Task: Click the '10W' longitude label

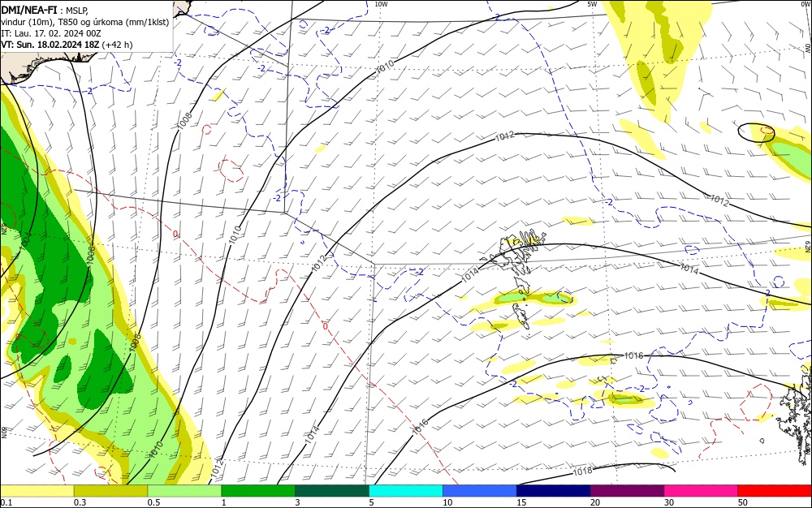Action: [381, 4]
